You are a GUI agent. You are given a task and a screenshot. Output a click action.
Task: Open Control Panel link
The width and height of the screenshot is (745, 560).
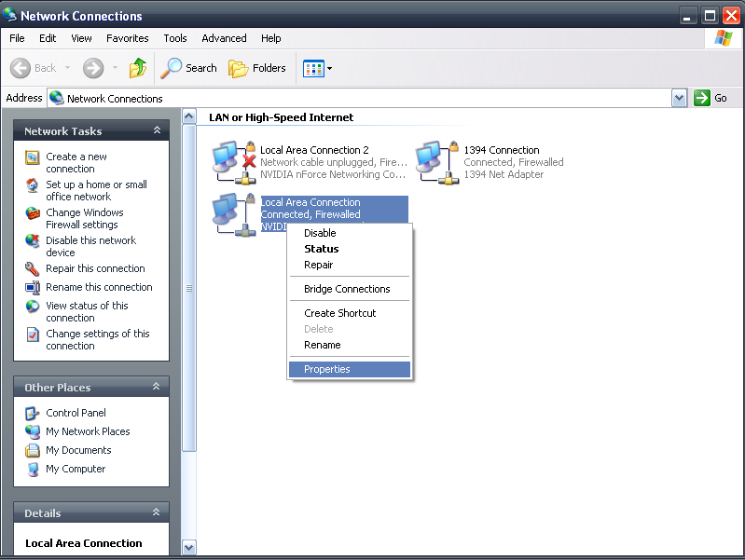pos(76,413)
